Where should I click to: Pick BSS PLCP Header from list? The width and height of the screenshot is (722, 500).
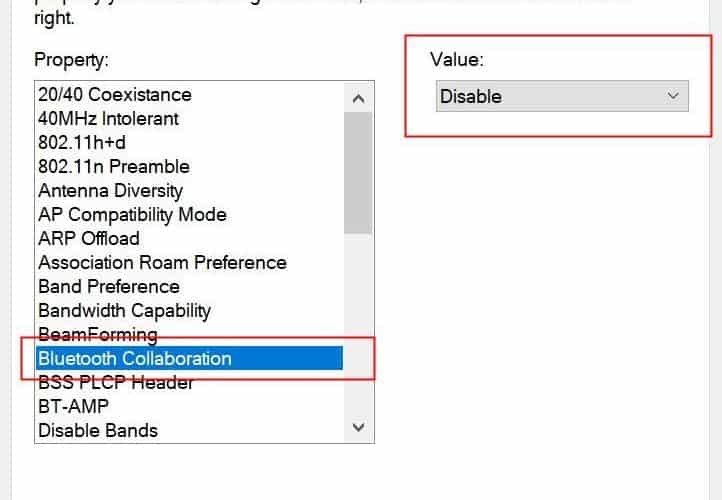click(115, 382)
